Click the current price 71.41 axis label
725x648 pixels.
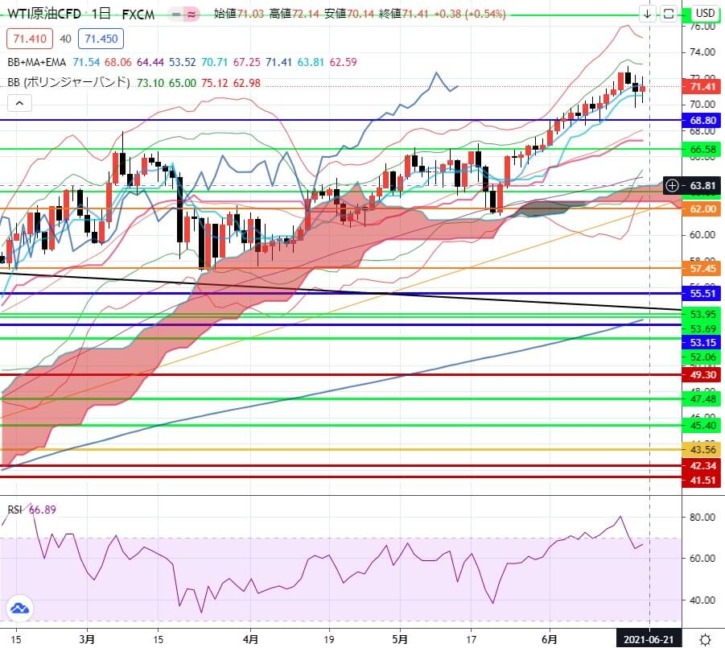click(x=703, y=88)
